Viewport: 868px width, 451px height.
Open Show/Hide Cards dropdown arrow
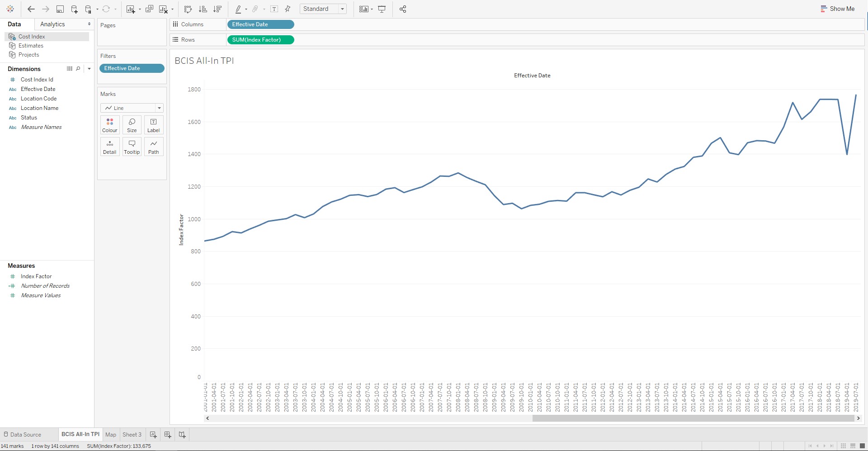372,9
